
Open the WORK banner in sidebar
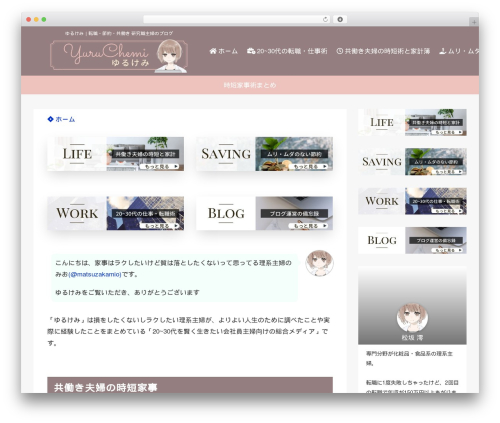[x=412, y=201]
